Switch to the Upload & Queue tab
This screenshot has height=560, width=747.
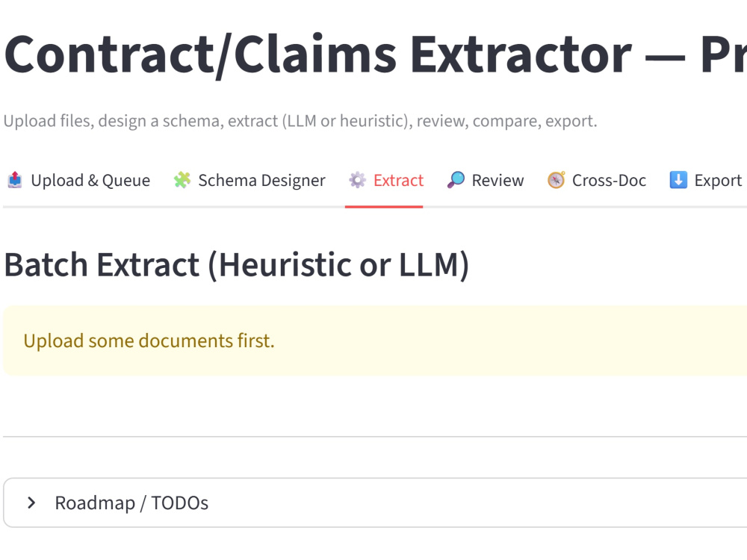78,181
